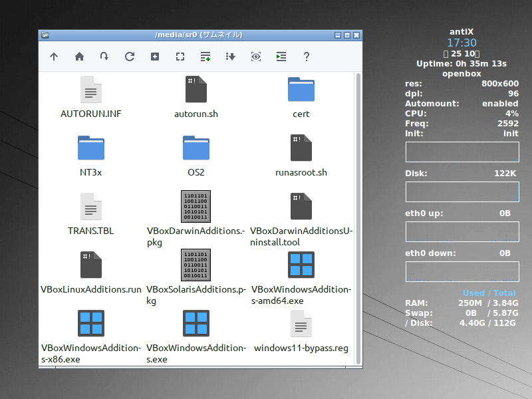Click the "Uptime: 0h 35m 13s" text
The image size is (532, 399).
point(462,64)
